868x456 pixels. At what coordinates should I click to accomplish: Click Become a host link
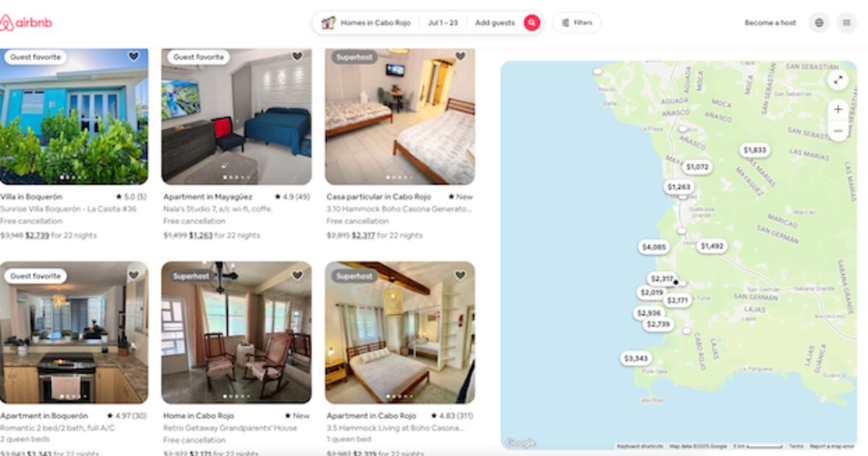770,22
